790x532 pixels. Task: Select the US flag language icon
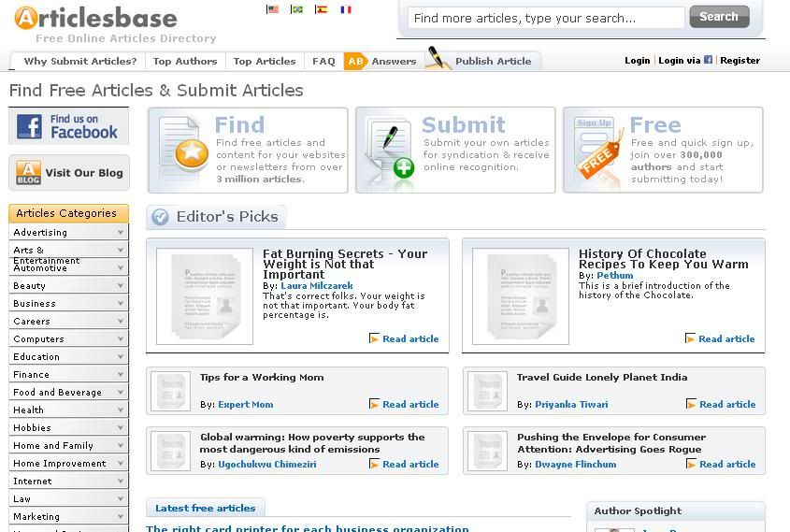(x=272, y=9)
